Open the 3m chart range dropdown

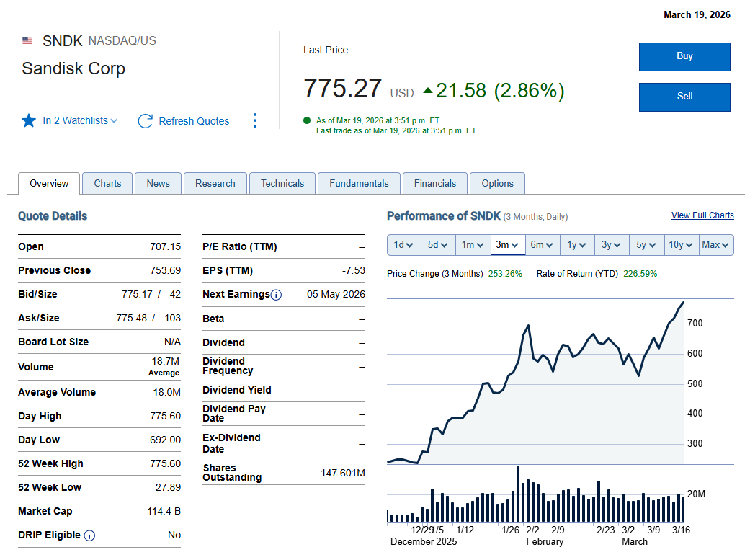508,245
